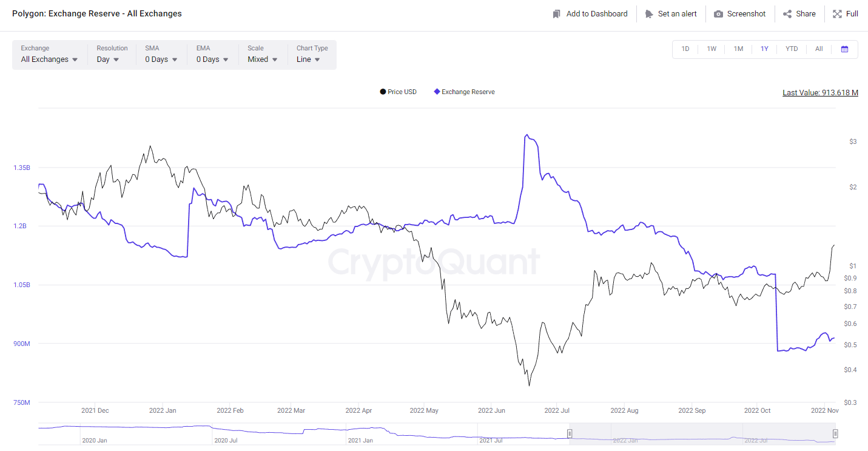Open the calendar date picker icon
Image resolution: width=868 pixels, height=451 pixels.
click(844, 49)
